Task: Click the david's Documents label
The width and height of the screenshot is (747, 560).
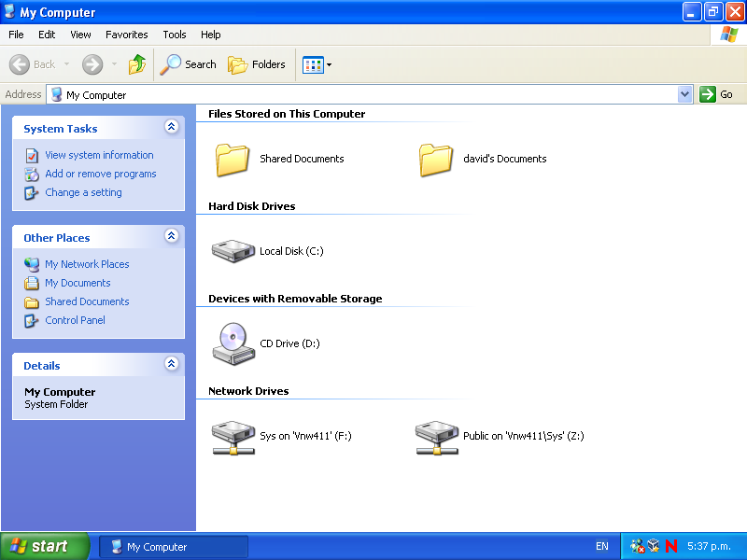Action: click(505, 159)
